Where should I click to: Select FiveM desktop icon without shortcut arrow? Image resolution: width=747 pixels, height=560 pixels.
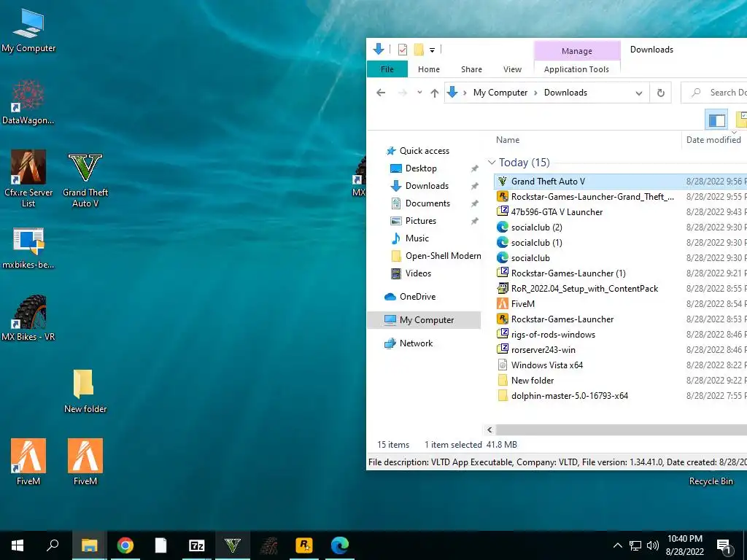[x=85, y=462]
